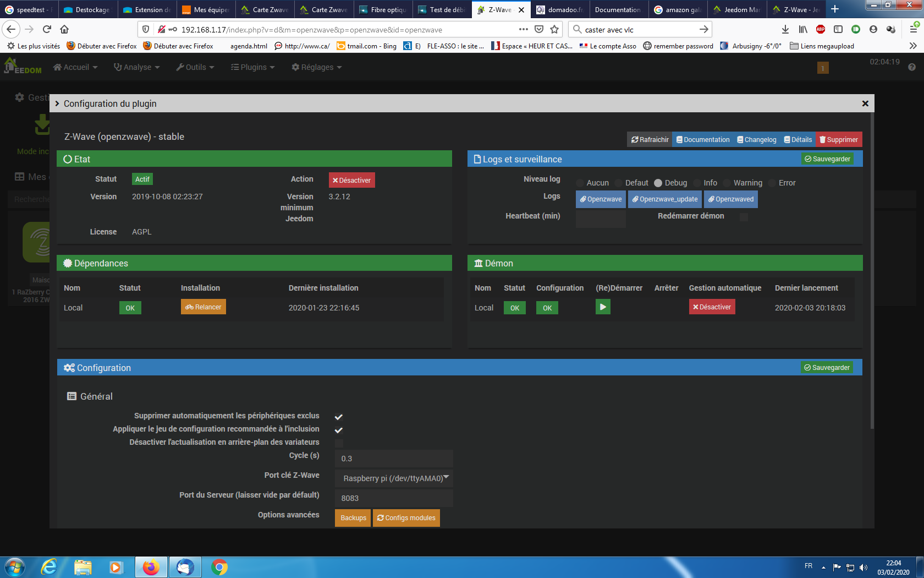Viewport: 924px width, 578px height.
Task: Open the Firefox library icon
Action: pos(803,29)
